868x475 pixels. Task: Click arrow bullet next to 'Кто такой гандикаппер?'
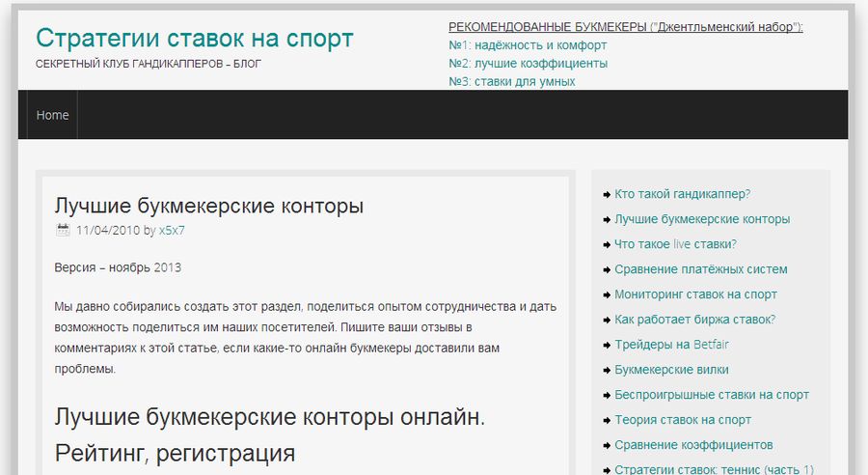(x=607, y=195)
